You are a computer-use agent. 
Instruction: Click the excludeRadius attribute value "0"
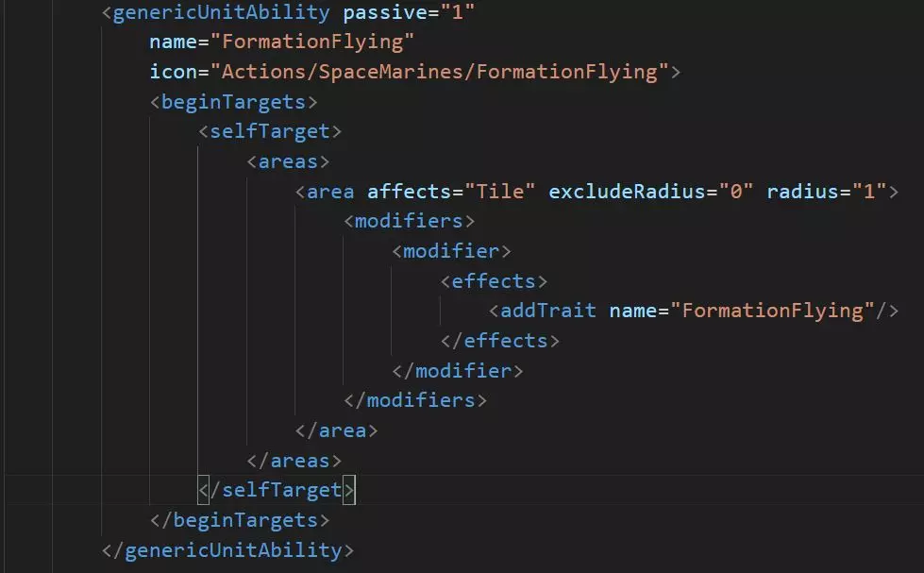tap(736, 193)
